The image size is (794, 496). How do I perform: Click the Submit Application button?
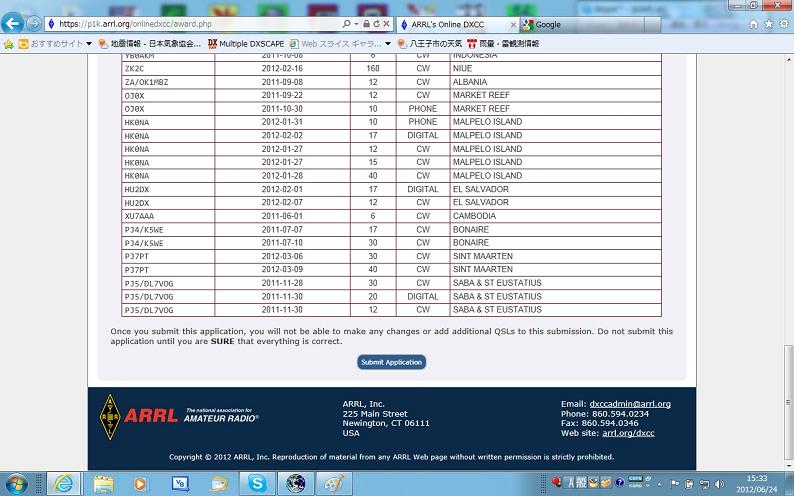(x=391, y=362)
